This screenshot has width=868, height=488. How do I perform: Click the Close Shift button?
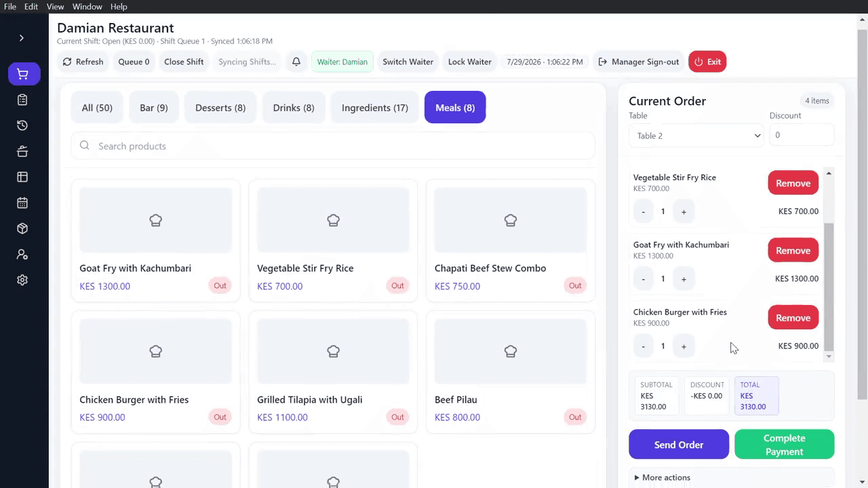[184, 62]
